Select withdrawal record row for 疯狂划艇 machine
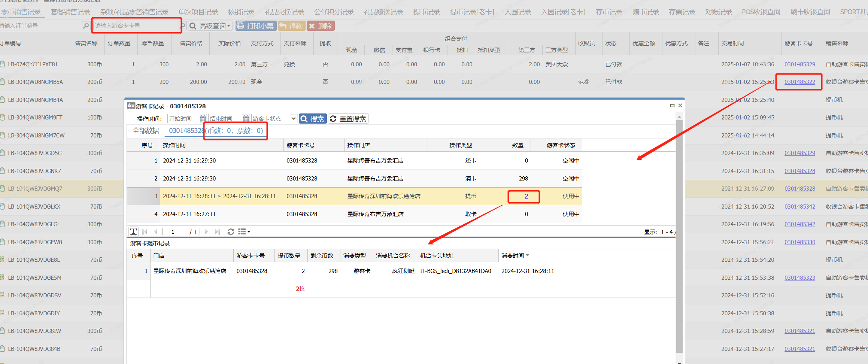The height and width of the screenshot is (364, 868). click(x=401, y=271)
